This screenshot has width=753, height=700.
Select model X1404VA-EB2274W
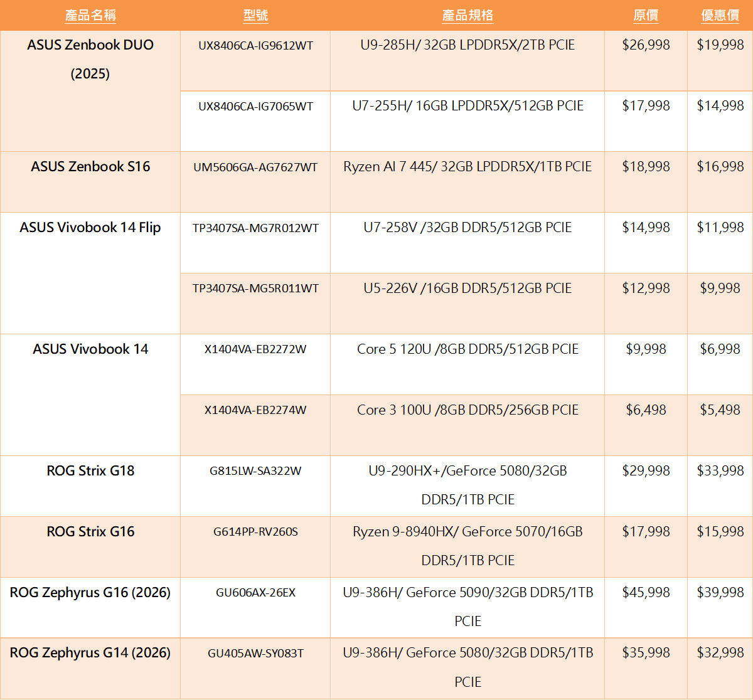pyautogui.click(x=255, y=410)
